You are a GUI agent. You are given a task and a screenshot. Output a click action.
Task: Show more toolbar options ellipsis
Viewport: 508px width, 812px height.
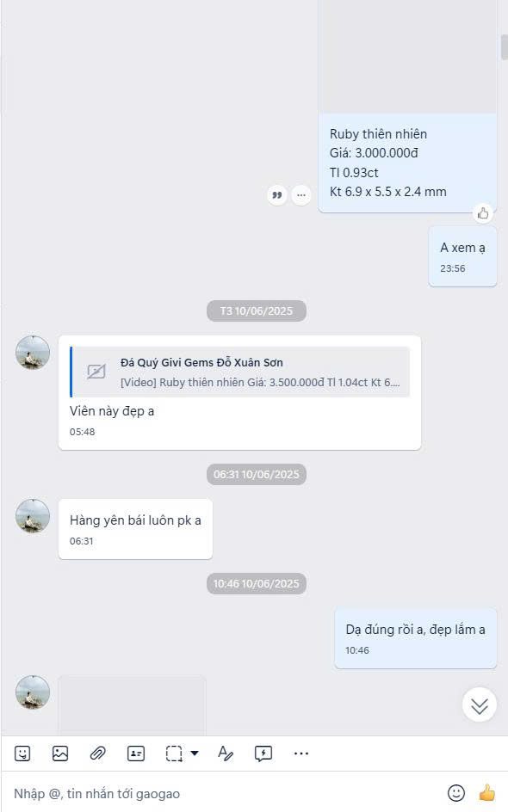point(301,754)
